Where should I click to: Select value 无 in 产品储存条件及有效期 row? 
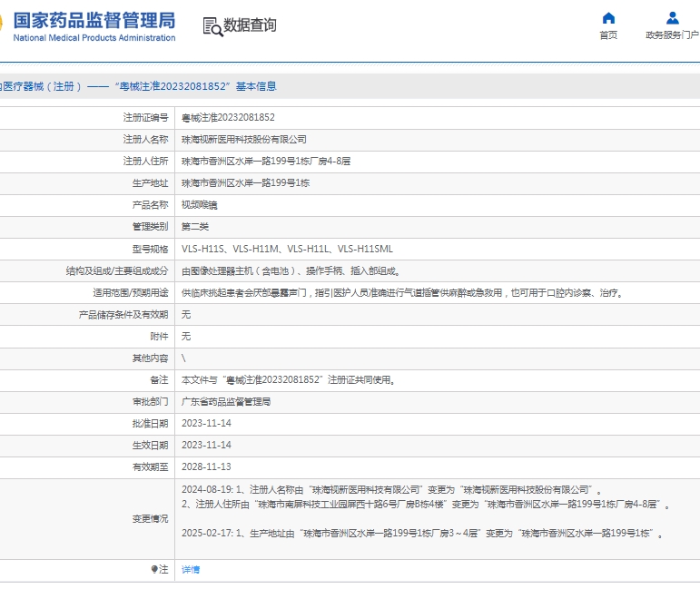click(186, 315)
